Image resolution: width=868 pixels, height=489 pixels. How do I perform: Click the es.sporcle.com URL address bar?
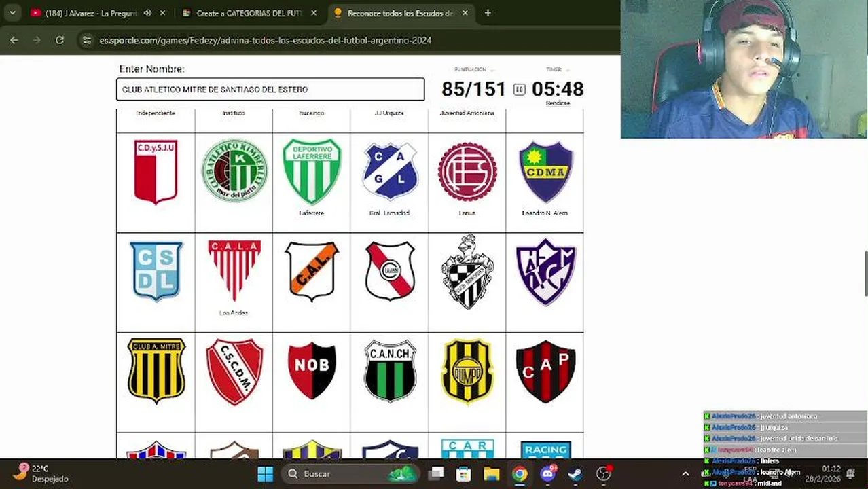click(266, 40)
